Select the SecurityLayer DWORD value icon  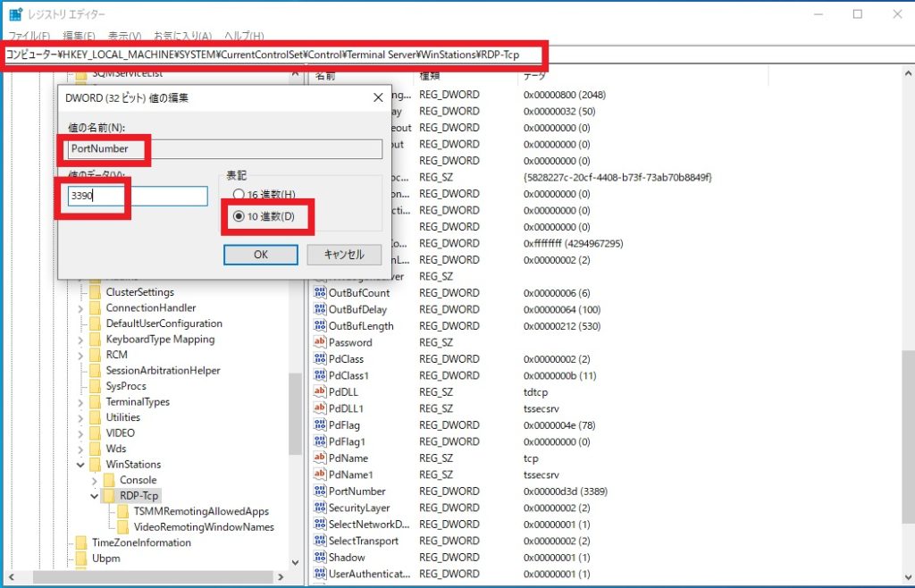tap(319, 508)
